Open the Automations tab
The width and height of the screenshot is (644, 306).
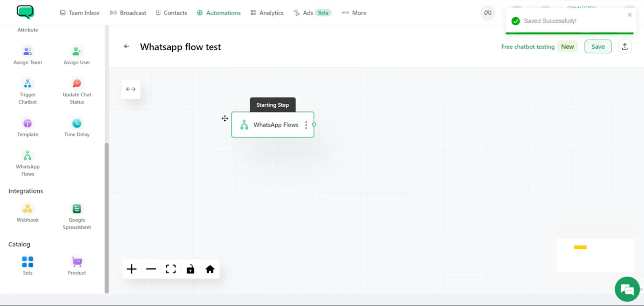pyautogui.click(x=219, y=13)
